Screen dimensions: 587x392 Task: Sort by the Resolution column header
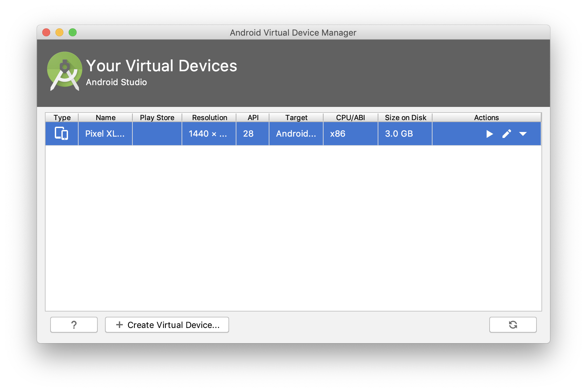point(209,117)
